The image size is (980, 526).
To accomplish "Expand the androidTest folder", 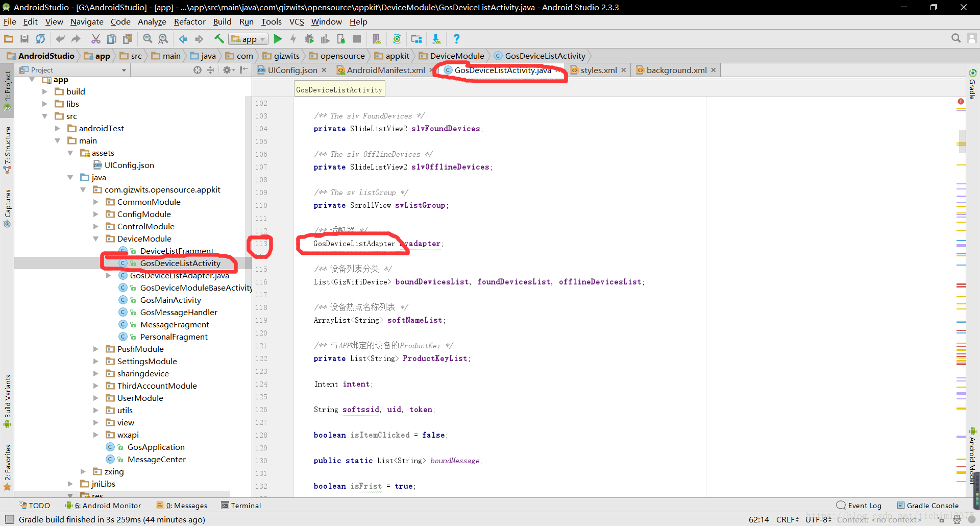I will [x=58, y=128].
